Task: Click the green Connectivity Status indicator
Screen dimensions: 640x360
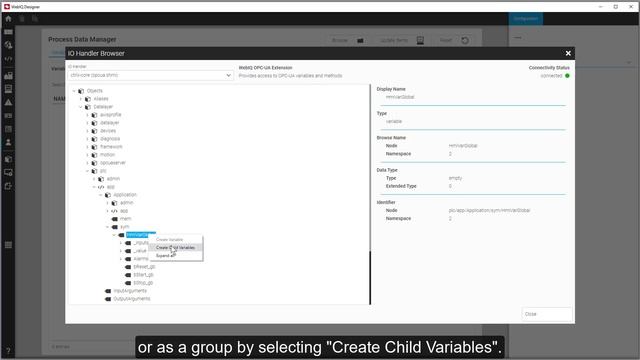Action: (x=567, y=76)
